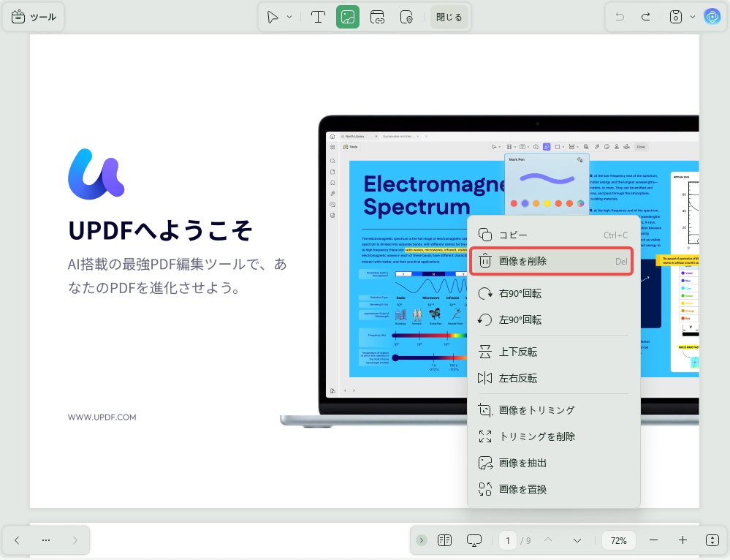The width and height of the screenshot is (730, 560).
Task: Open the page layout view icon
Action: [444, 540]
